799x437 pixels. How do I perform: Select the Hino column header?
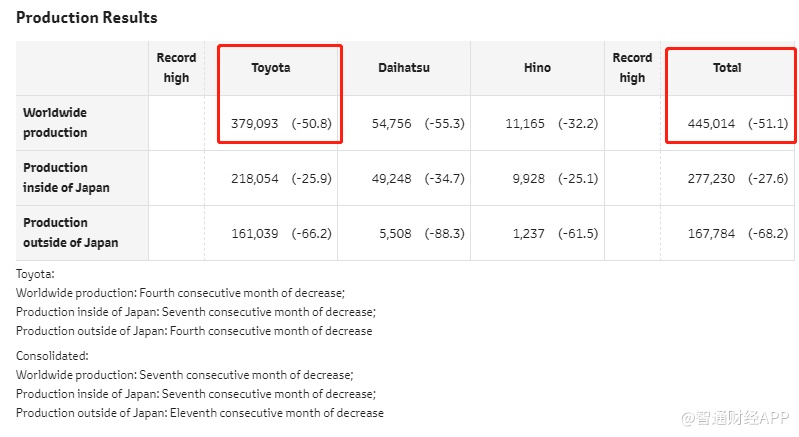pos(537,68)
